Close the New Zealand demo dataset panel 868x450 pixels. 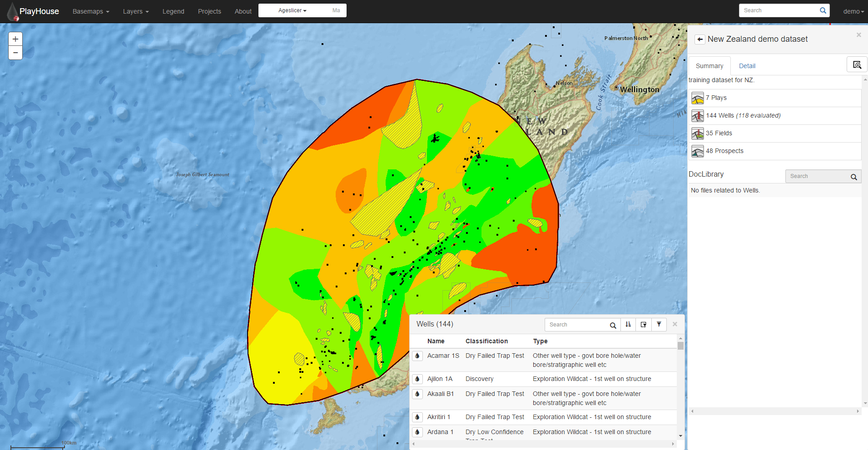858,35
